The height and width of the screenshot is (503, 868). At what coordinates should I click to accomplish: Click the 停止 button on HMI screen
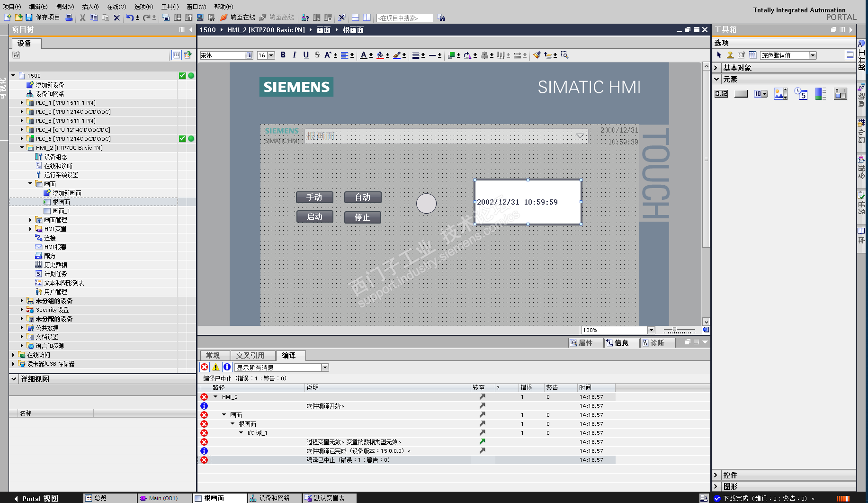click(x=363, y=217)
